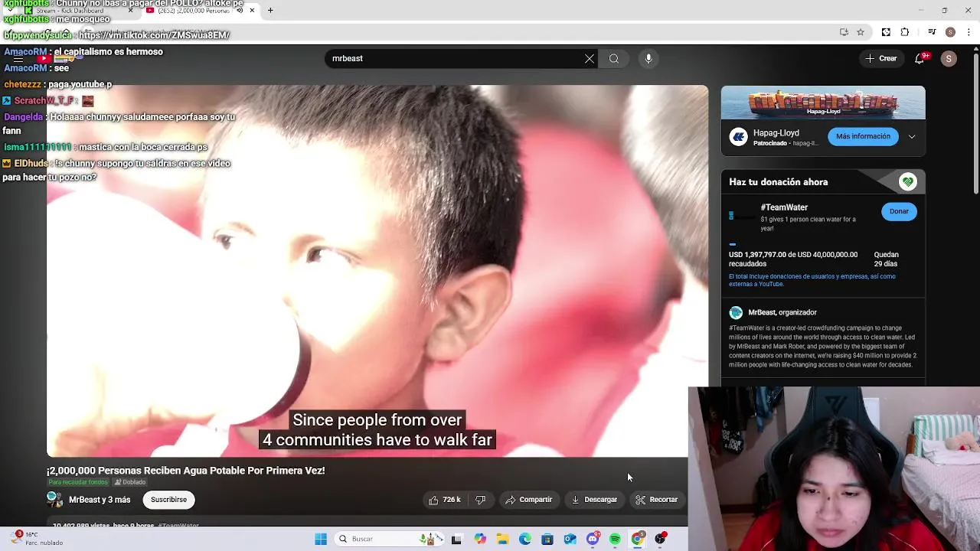Open the MrBeast organizer avatar

(x=736, y=312)
